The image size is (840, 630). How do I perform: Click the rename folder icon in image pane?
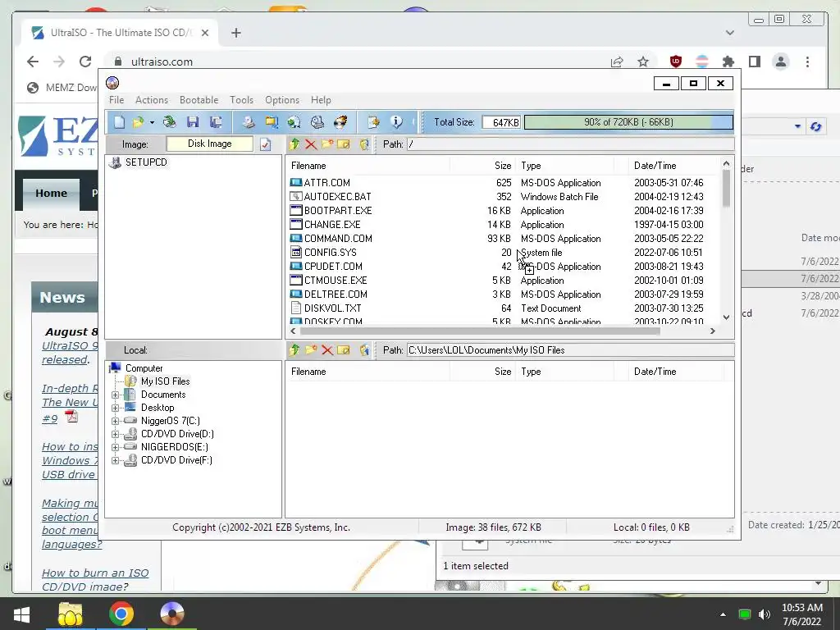pyautogui.click(x=344, y=144)
